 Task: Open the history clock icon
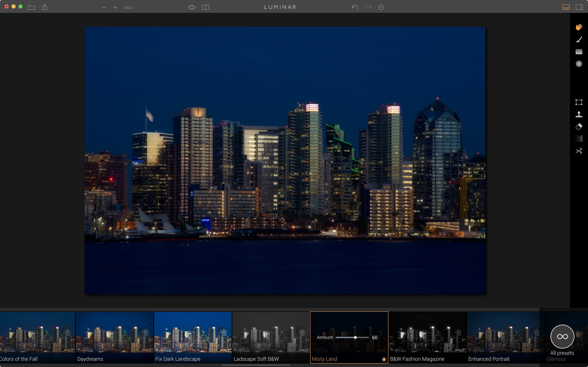[381, 7]
